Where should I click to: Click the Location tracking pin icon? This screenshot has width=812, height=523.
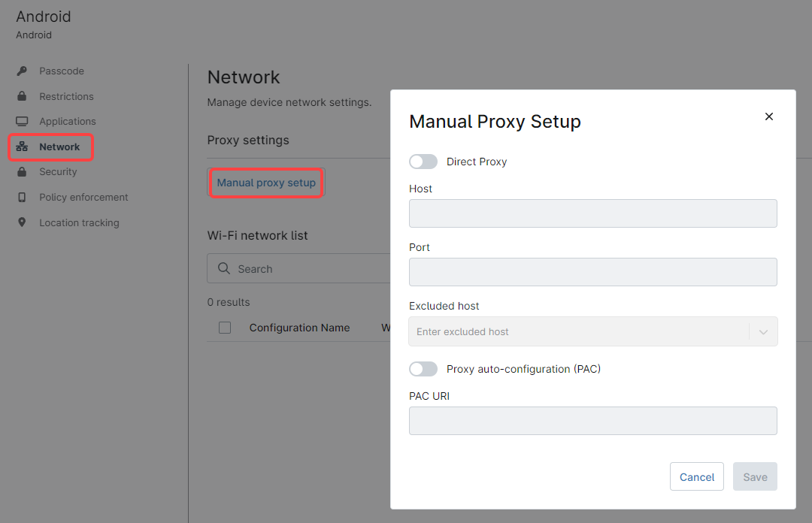pyautogui.click(x=22, y=222)
